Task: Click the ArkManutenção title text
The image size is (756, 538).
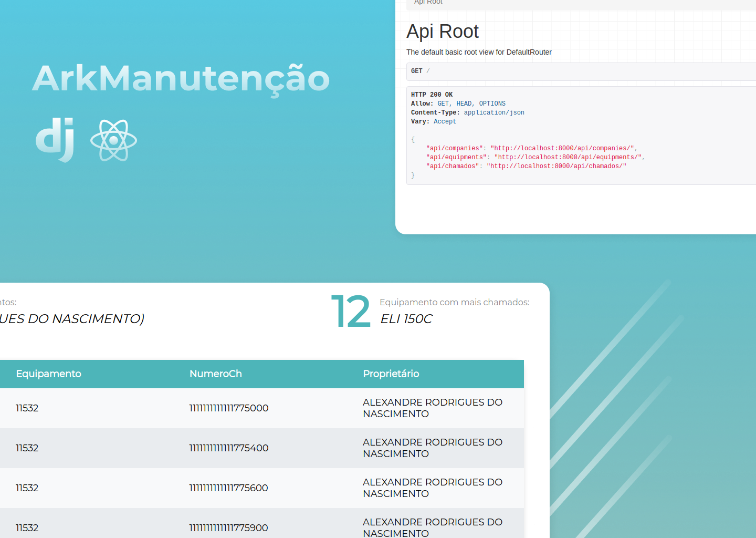Action: [181, 79]
